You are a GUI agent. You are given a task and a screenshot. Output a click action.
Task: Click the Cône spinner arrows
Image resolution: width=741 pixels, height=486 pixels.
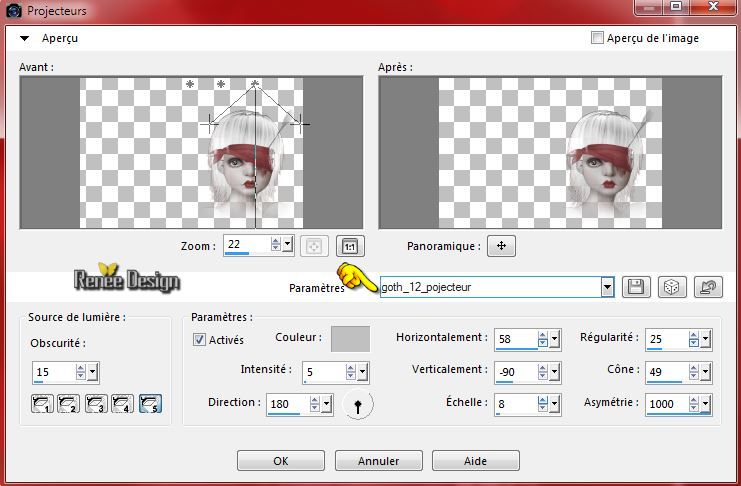click(x=694, y=372)
